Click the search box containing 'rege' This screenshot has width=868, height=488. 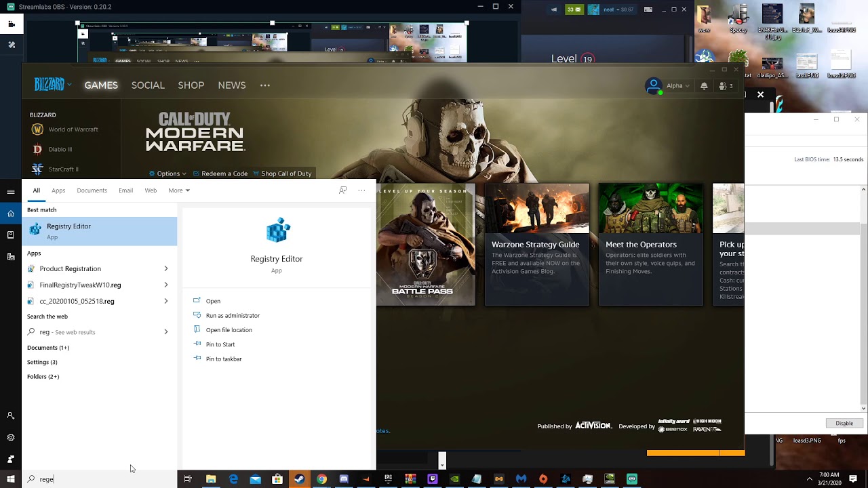point(100,479)
